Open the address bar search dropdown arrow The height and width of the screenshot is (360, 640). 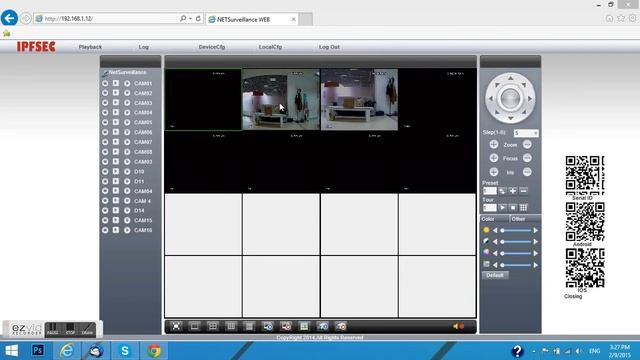point(190,18)
